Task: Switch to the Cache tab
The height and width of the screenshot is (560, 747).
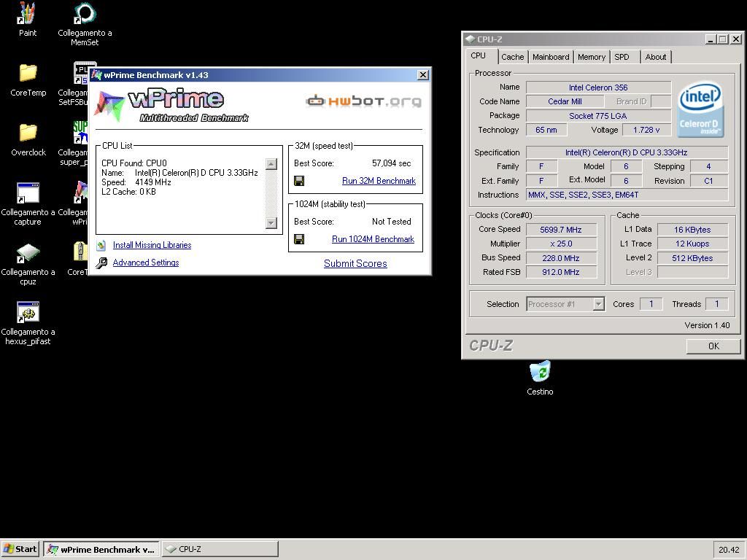Action: pyautogui.click(x=513, y=57)
